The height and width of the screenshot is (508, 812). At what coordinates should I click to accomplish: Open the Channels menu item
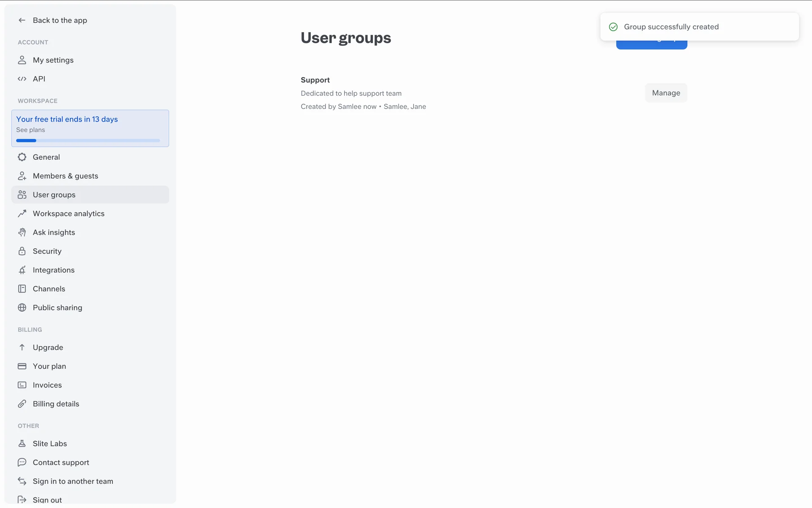pos(49,289)
